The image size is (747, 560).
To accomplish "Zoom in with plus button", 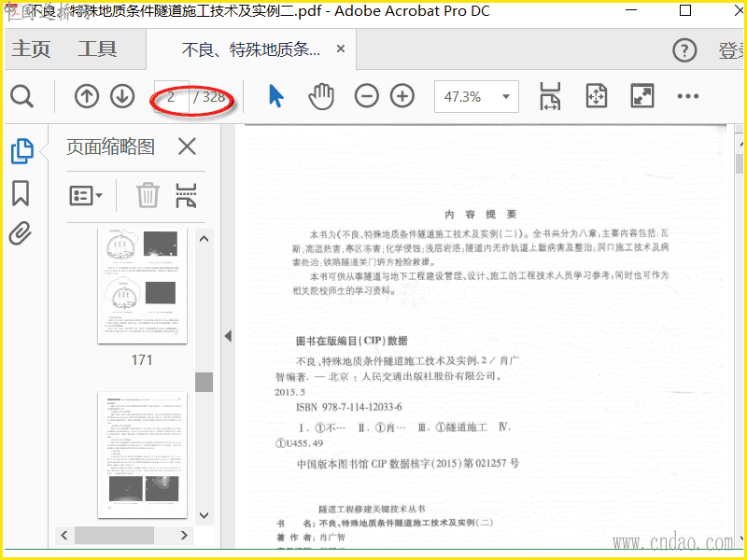I will (402, 97).
